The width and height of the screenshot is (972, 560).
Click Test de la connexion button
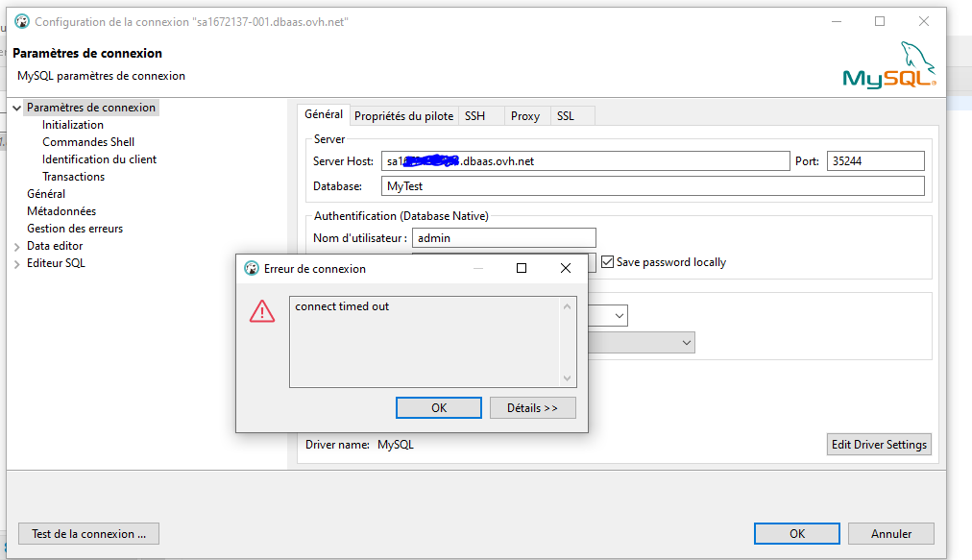click(88, 534)
